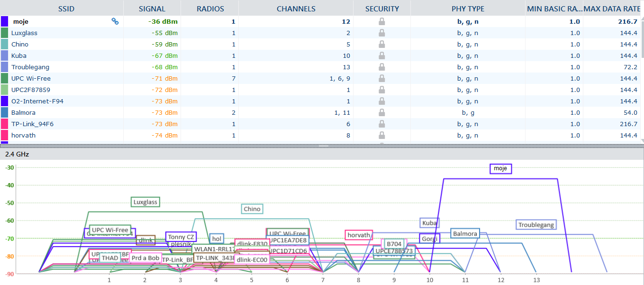
Task: Click the padlock in UPC Wi-Free row
Action: point(381,78)
